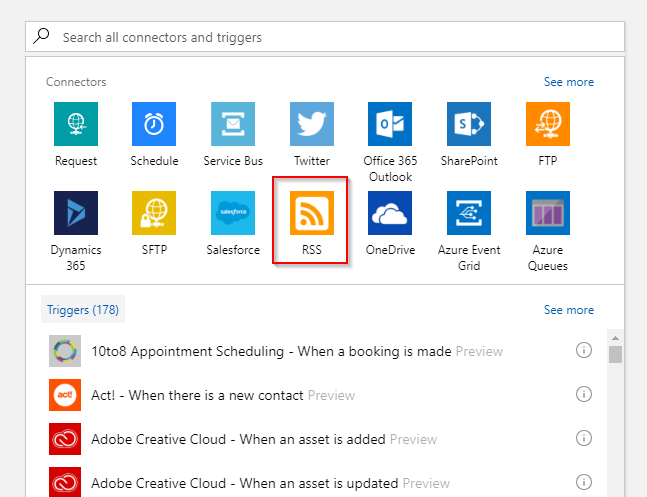Select the Office 365 Outlook connector
Image resolution: width=647 pixels, height=497 pixels.
coord(390,124)
